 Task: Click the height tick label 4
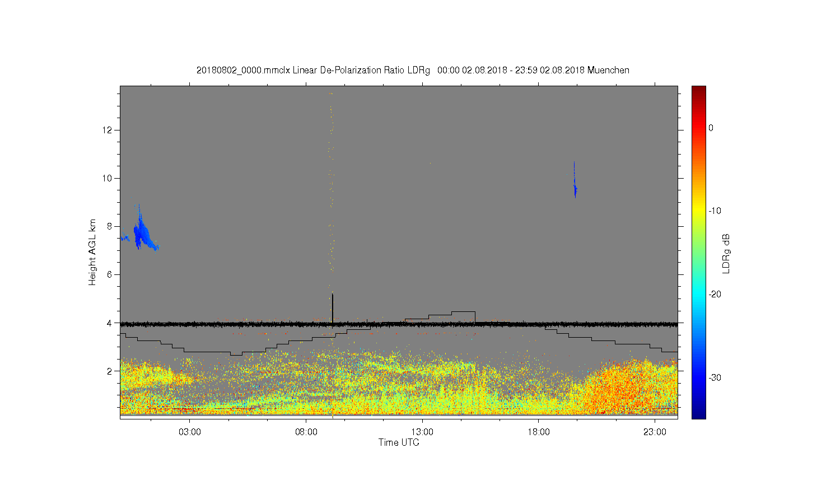coord(110,323)
